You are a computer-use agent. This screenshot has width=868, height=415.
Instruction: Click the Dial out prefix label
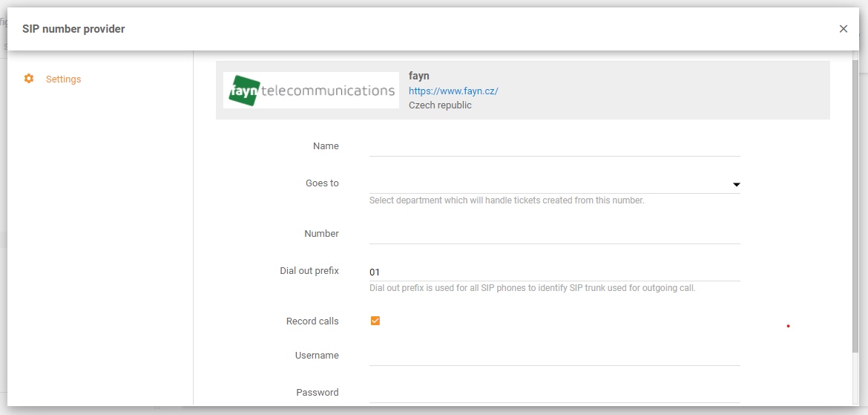[x=309, y=271]
